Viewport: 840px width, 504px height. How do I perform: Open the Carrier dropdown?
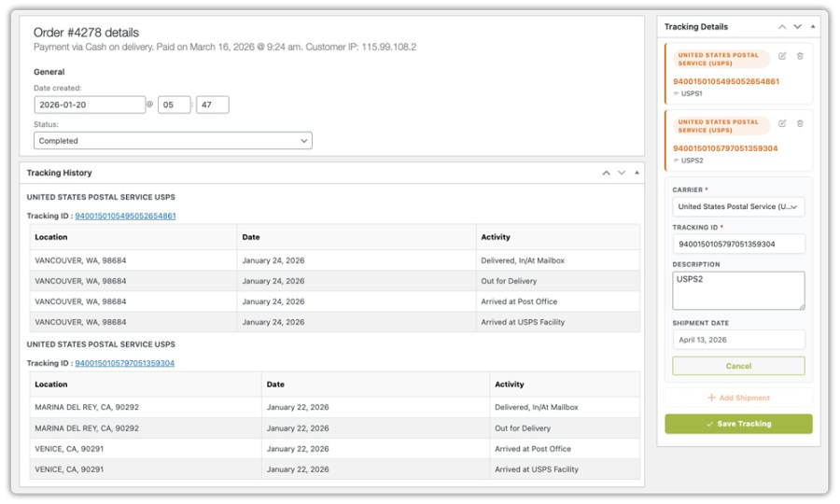[738, 207]
